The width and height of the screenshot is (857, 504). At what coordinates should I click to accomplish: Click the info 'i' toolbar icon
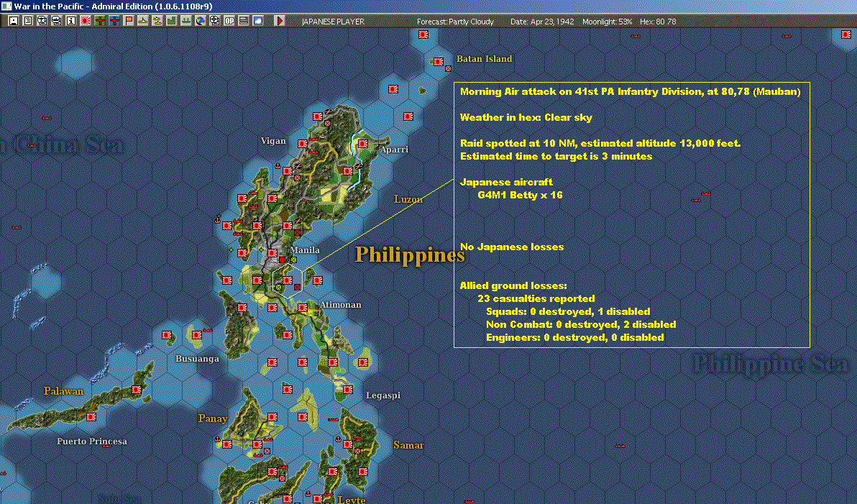tap(71, 21)
